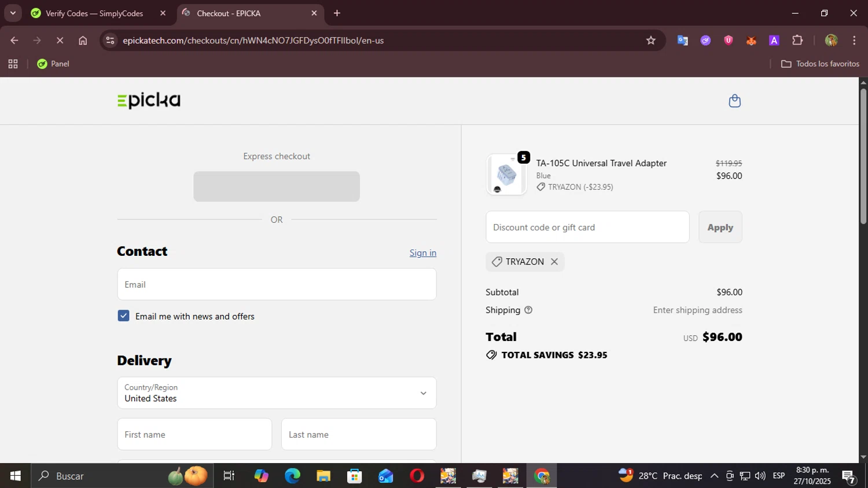Click the Buscar taskbar search box
The image size is (868, 488).
coord(122,476)
